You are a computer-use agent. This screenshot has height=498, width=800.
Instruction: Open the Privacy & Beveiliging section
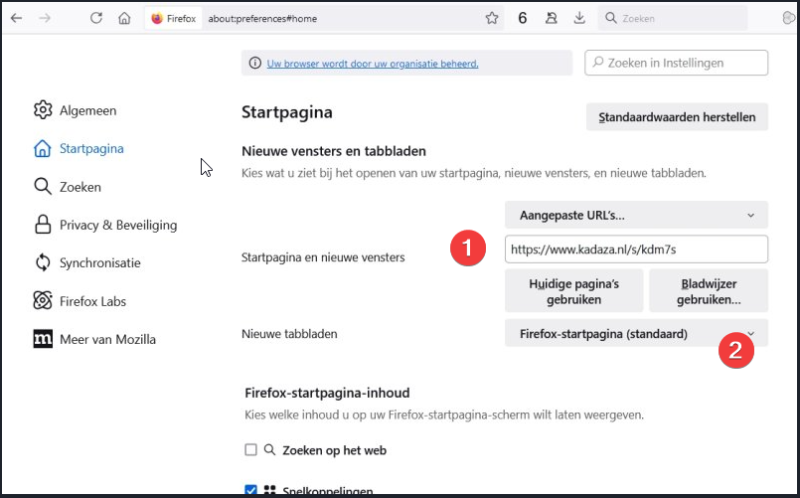pyautogui.click(x=117, y=225)
